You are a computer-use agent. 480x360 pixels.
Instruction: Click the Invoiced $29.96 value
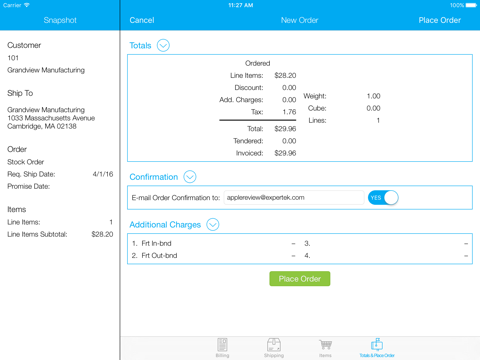click(285, 153)
